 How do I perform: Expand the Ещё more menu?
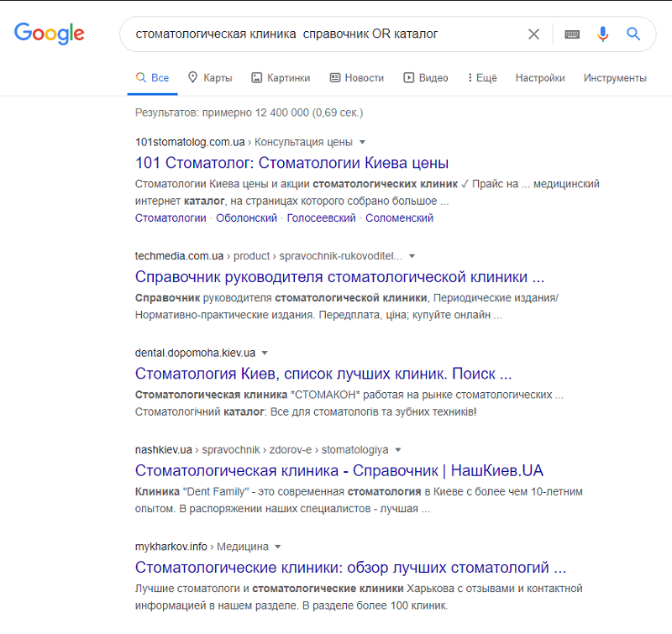point(482,78)
